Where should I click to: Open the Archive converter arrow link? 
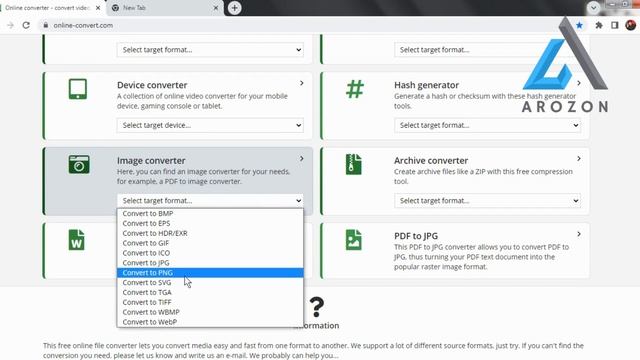[579, 159]
